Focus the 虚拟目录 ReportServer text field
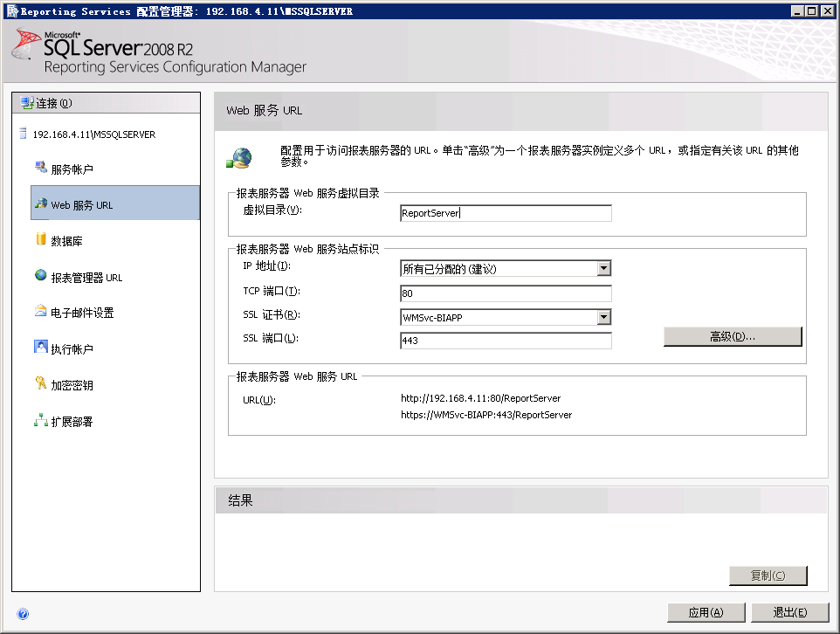This screenshot has height=634, width=840. (506, 213)
